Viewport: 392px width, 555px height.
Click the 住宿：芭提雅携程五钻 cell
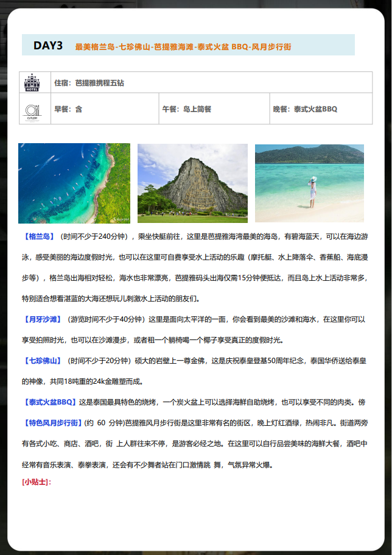tap(89, 82)
